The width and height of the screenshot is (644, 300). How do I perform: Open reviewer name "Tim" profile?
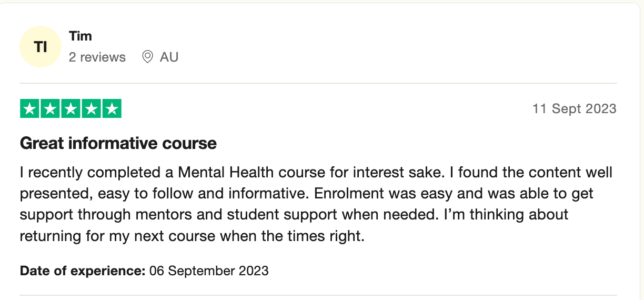(x=80, y=36)
